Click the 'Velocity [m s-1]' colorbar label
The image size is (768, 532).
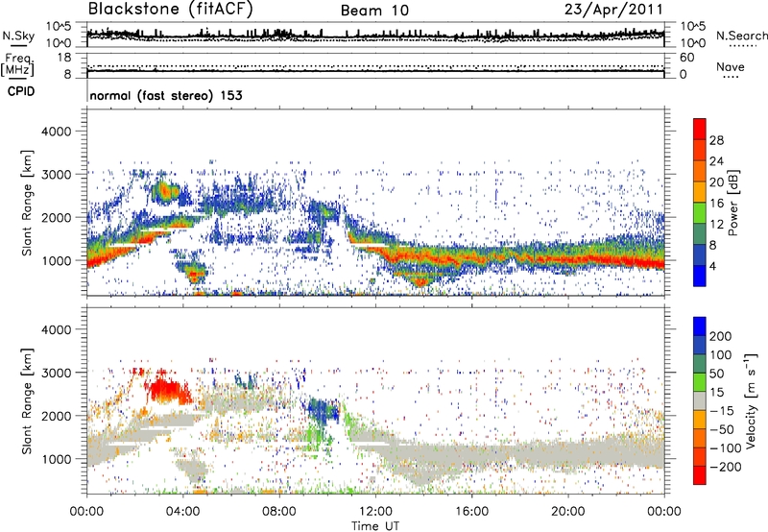(x=751, y=400)
